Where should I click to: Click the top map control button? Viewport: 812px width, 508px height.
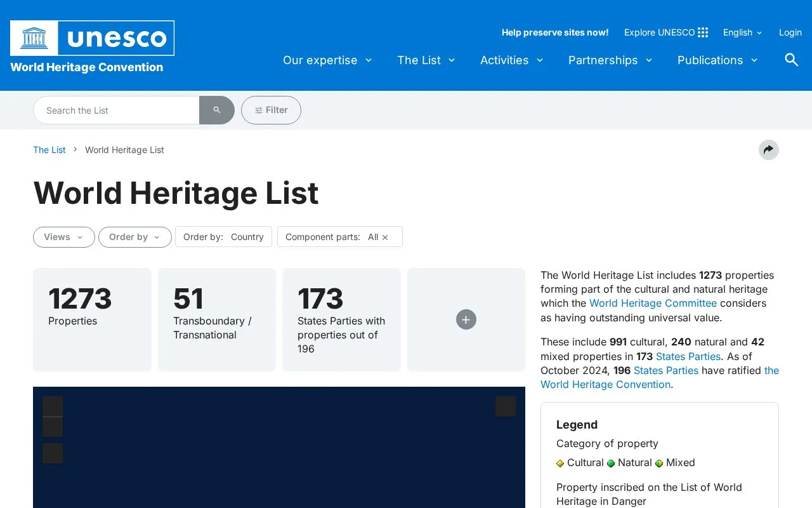53,406
